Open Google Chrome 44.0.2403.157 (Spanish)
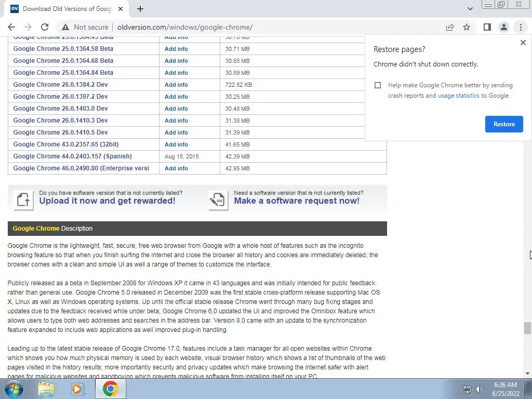This screenshot has width=532, height=399. [72, 156]
